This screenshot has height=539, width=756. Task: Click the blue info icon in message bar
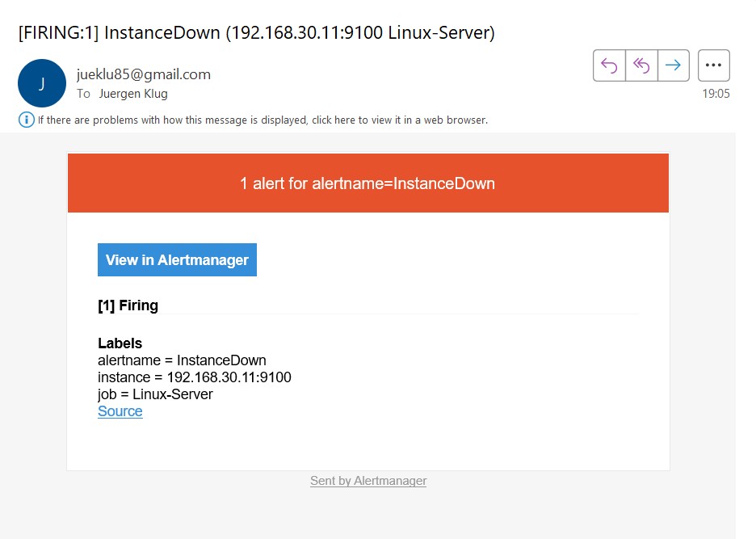click(26, 120)
